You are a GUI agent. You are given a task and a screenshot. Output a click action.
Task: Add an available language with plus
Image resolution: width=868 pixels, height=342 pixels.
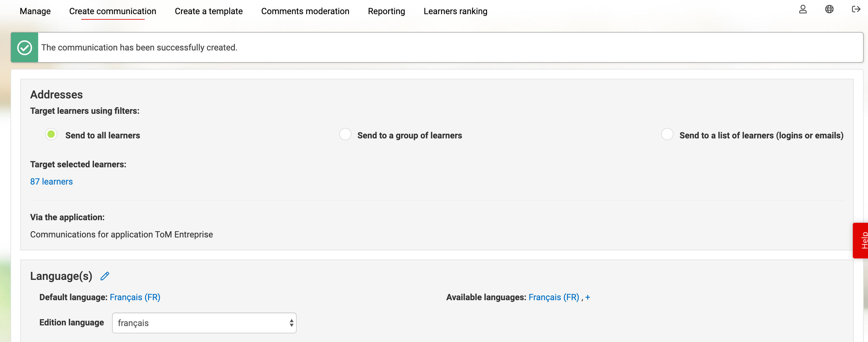click(587, 297)
